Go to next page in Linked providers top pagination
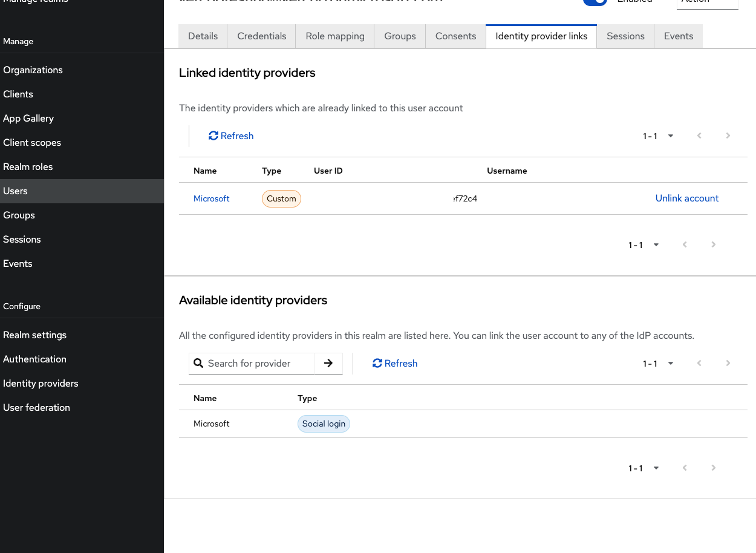 [728, 136]
